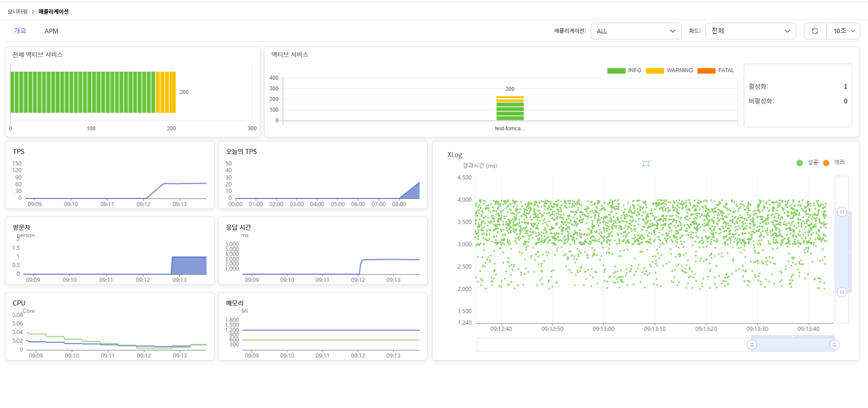
Task: Click the 활성화: count label
Action: (758, 87)
